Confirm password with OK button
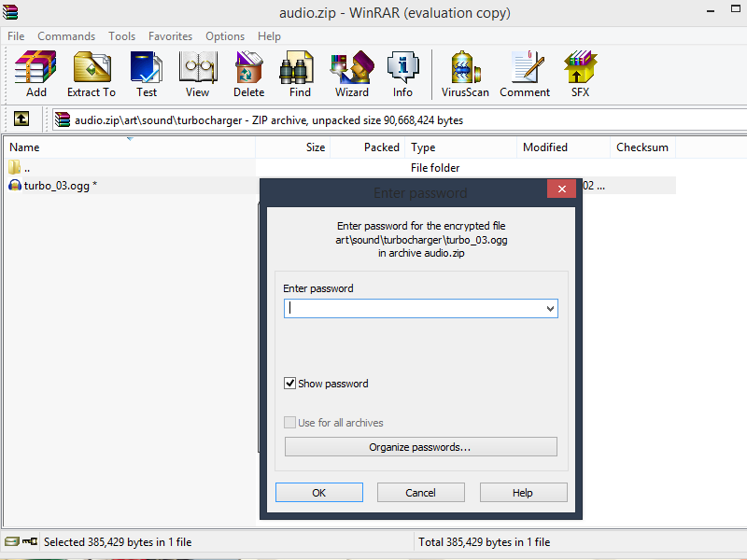747x560 pixels. point(319,493)
